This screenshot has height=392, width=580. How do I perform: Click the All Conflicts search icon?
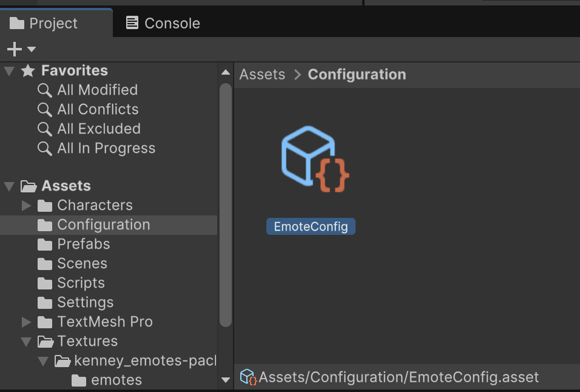[44, 110]
